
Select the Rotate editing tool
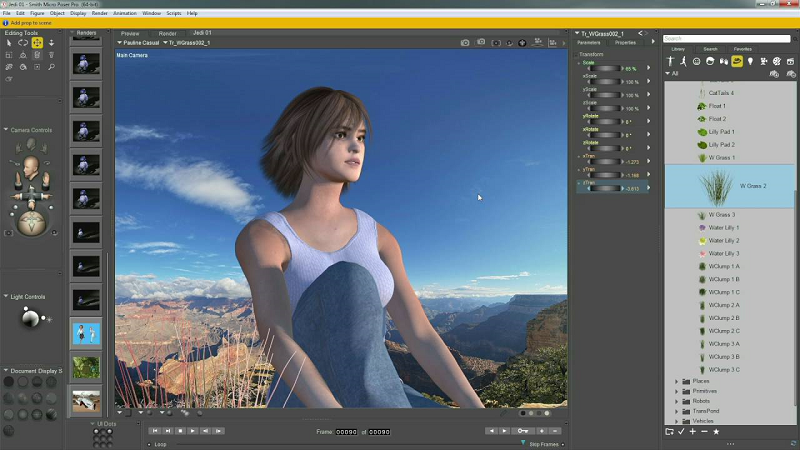coord(23,43)
